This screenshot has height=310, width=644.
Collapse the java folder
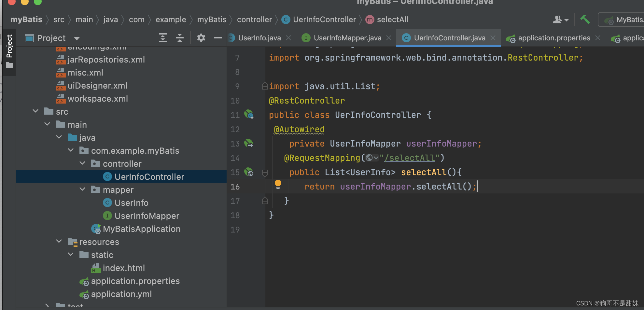click(x=59, y=137)
